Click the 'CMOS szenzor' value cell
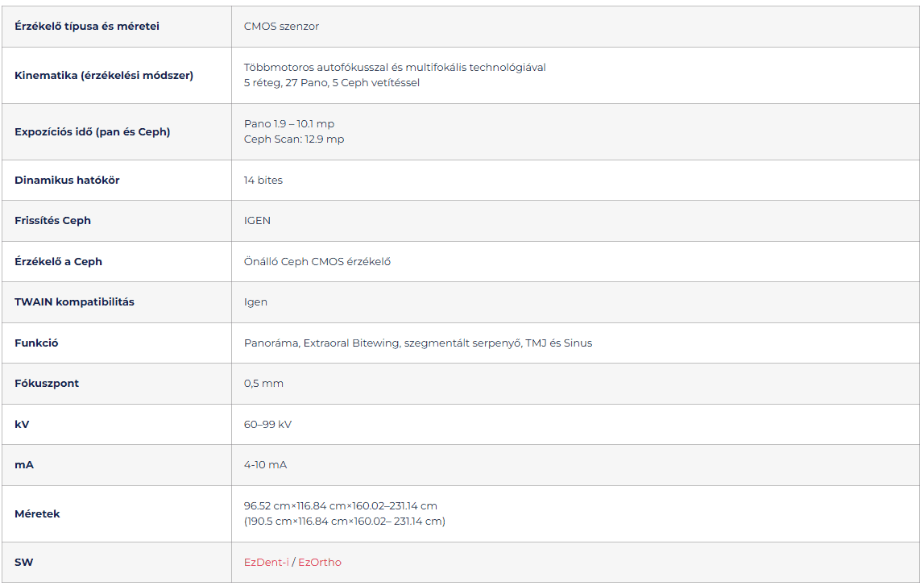The image size is (924, 586). coord(281,26)
